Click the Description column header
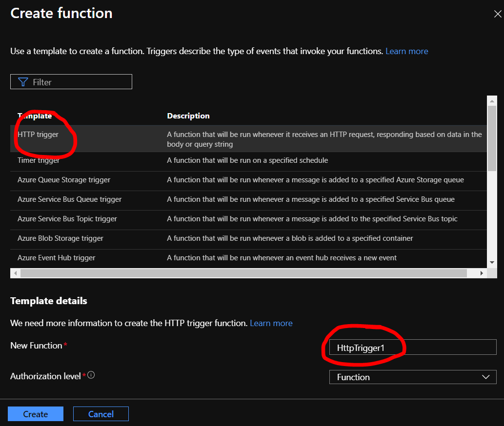The width and height of the screenshot is (504, 426). tap(188, 116)
